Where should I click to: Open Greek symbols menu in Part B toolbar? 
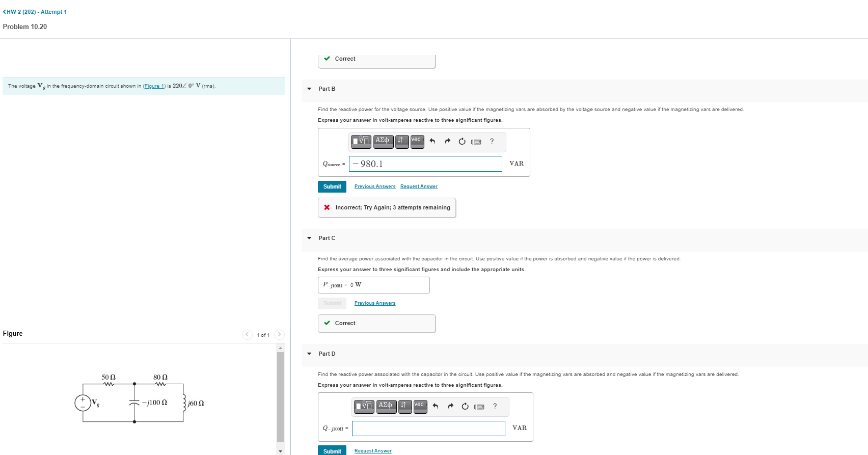[x=383, y=141]
